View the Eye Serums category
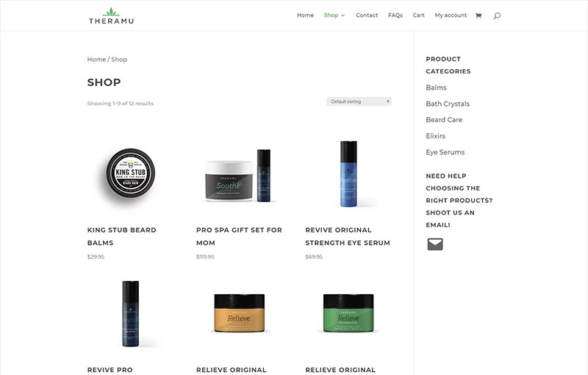This screenshot has height=375, width=588. [x=445, y=152]
